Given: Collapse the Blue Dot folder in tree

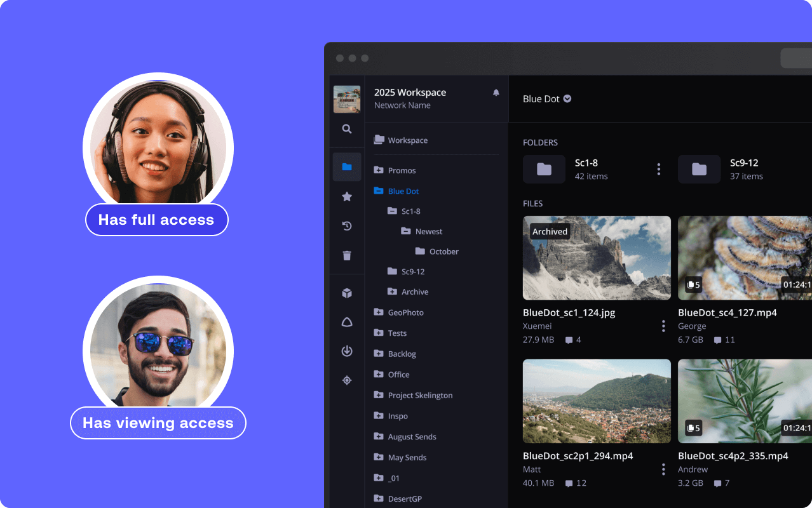Looking at the screenshot, I should pos(379,191).
